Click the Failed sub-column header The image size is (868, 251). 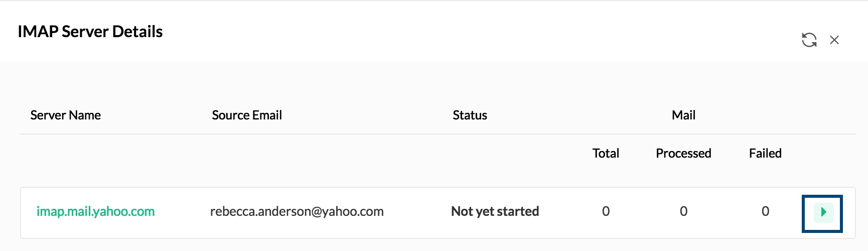coord(765,153)
